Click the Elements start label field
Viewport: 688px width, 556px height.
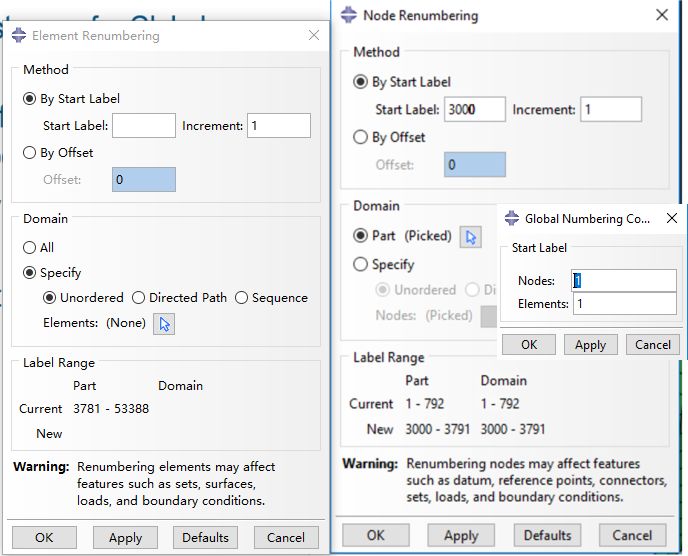(x=624, y=304)
